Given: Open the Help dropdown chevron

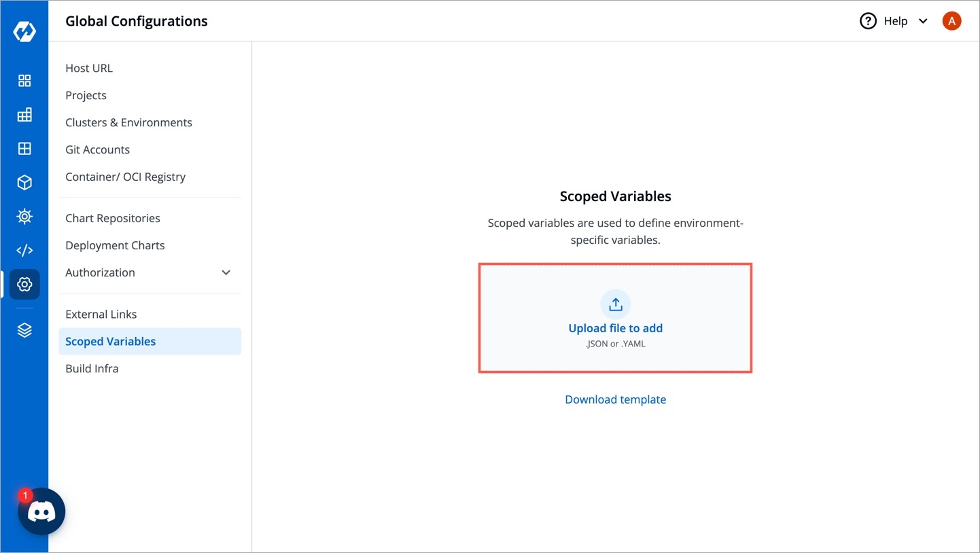Looking at the screenshot, I should pyautogui.click(x=923, y=21).
